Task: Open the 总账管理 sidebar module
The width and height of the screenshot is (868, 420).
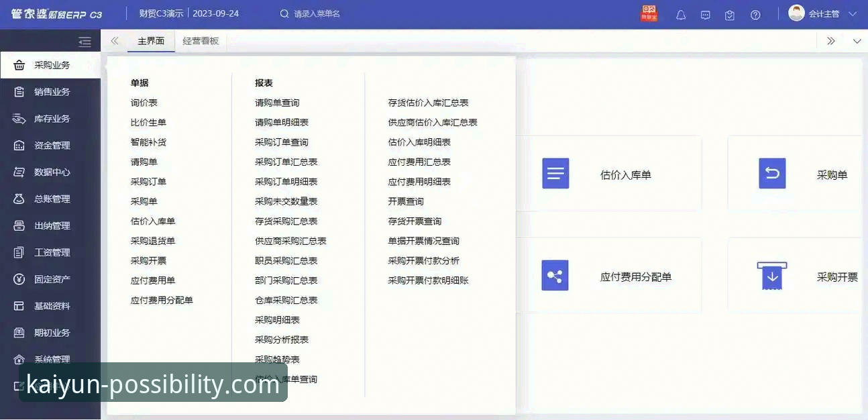Action: (50, 199)
